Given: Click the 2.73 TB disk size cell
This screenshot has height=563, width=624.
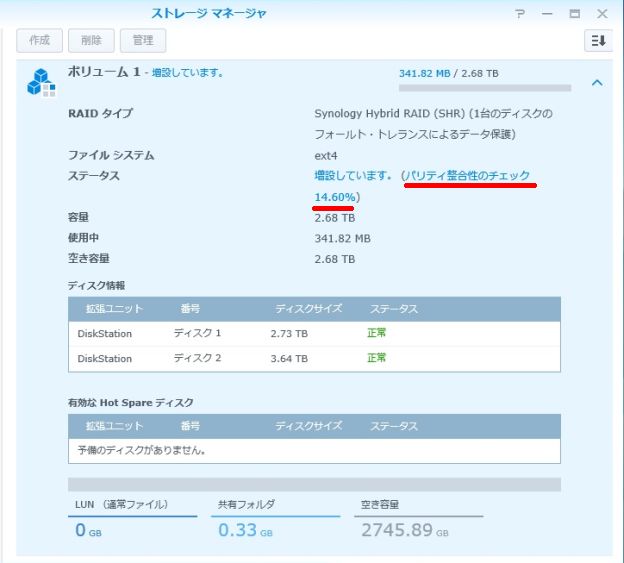Looking at the screenshot, I should [289, 334].
